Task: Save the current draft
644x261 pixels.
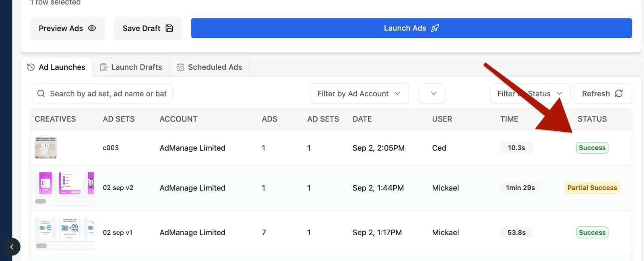Action: [x=148, y=28]
